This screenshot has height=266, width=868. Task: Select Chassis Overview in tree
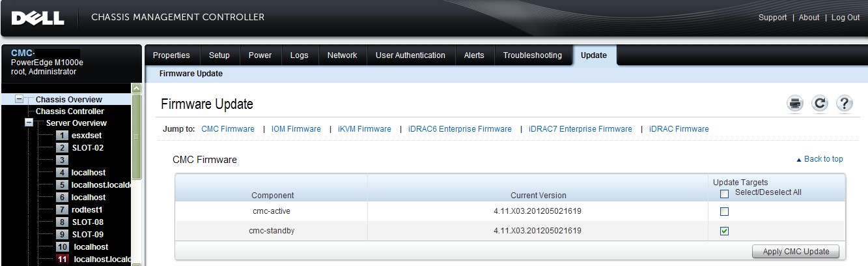pyautogui.click(x=69, y=100)
